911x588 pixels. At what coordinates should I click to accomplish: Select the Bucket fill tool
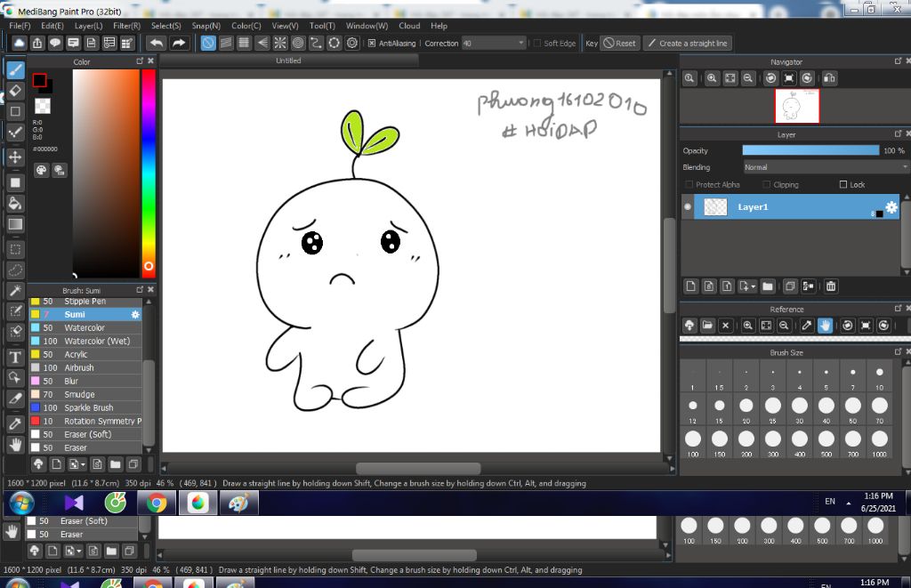15,203
